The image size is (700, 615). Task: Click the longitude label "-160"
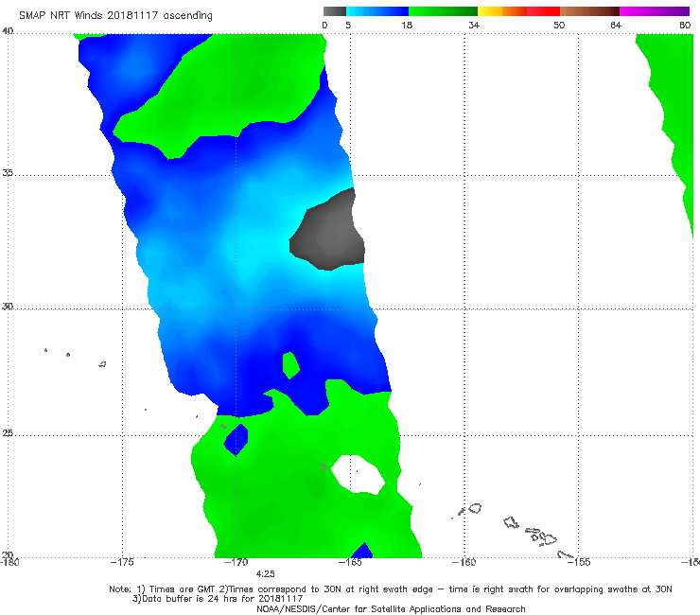pos(464,562)
